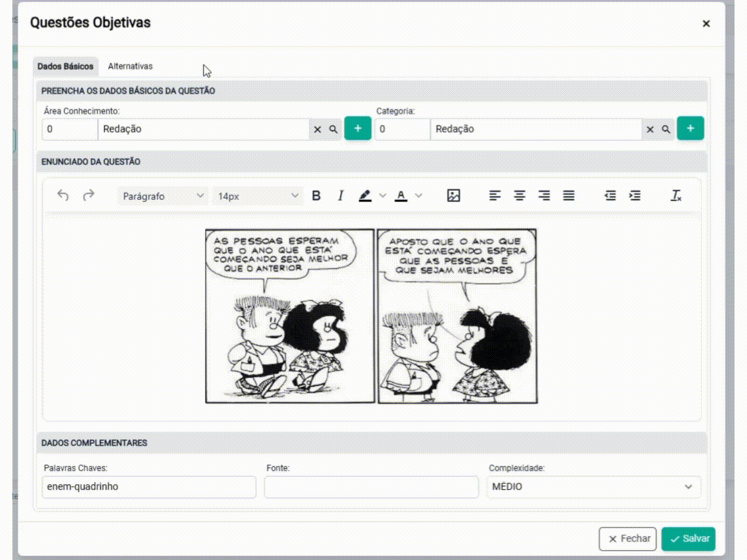This screenshot has width=747, height=560.
Task: Close the Questões Objetivas dialog
Action: pyautogui.click(x=706, y=23)
